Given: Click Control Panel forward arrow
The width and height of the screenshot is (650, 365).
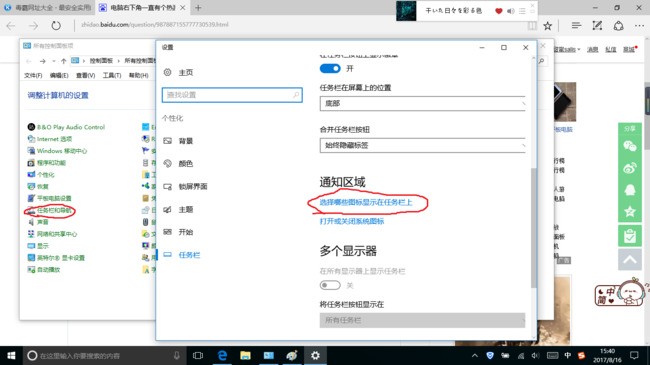Looking at the screenshot, I should 43,61.
